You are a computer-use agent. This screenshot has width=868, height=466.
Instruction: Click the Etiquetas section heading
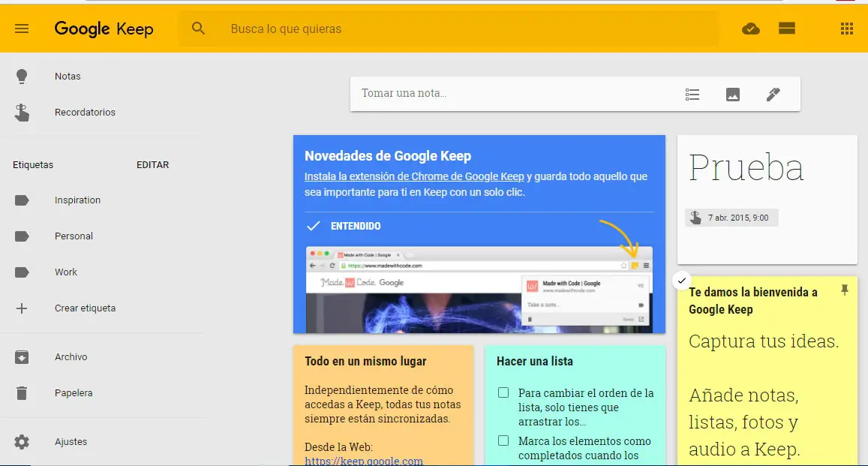pos(33,165)
